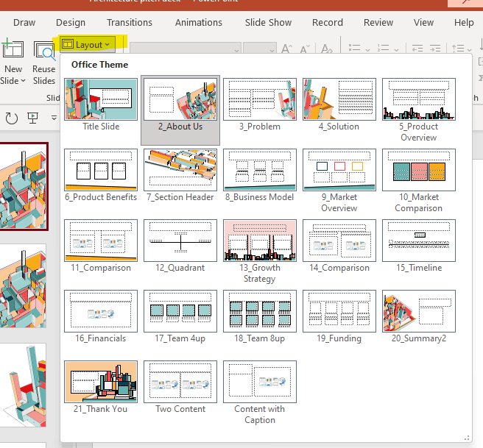Start presentation from beginning icon
This screenshot has width=483, height=448.
point(32,118)
